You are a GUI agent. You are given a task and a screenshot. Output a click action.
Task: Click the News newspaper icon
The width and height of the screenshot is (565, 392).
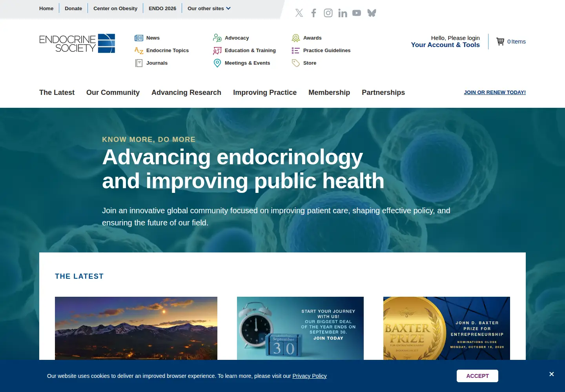[x=139, y=38]
